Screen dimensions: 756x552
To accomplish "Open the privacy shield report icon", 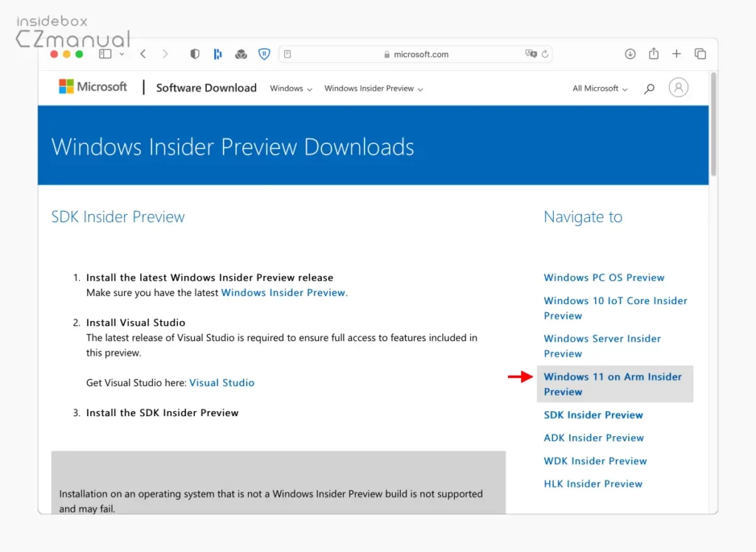I will pos(195,54).
